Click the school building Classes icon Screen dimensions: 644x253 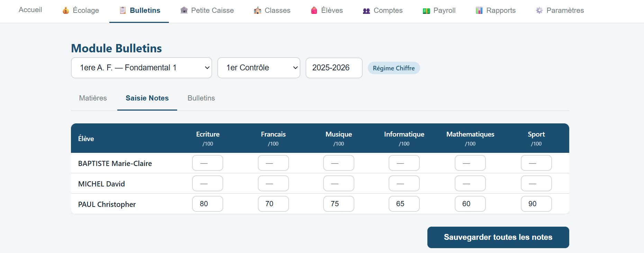tap(257, 10)
